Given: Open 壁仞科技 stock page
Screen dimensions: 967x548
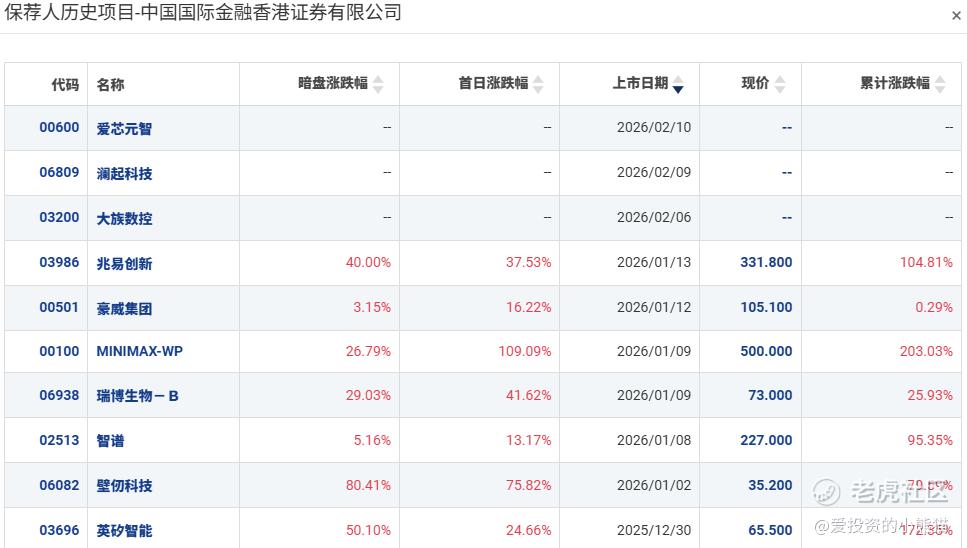Looking at the screenshot, I should point(124,486).
